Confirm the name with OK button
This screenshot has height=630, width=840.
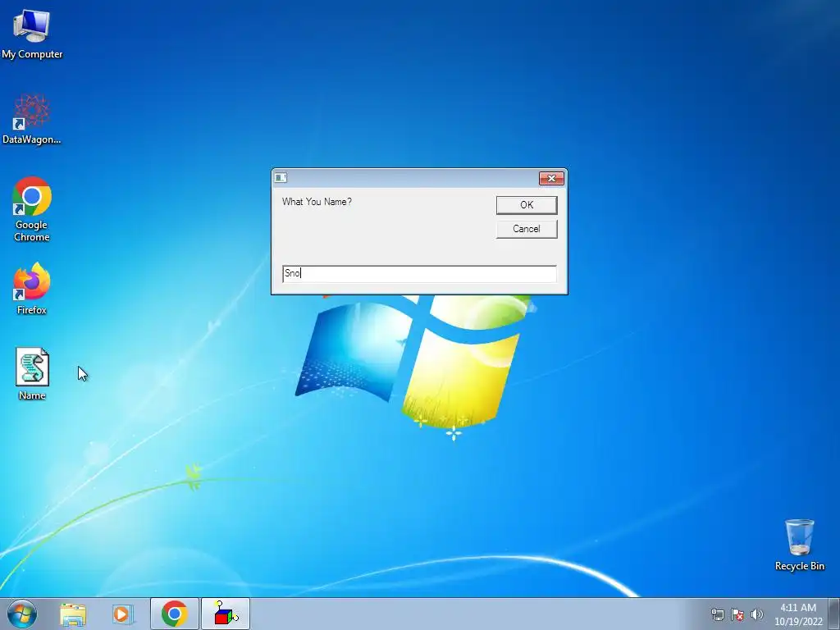527,204
